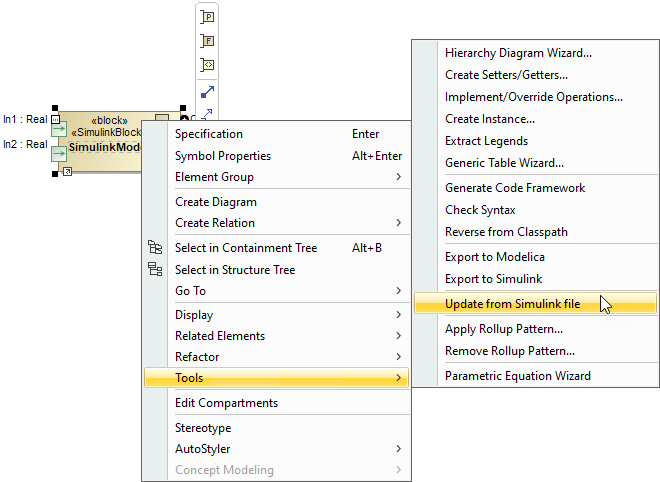Click the Port (P) icon in smart toolbar
Screen dimensions: 660x482
207,17
